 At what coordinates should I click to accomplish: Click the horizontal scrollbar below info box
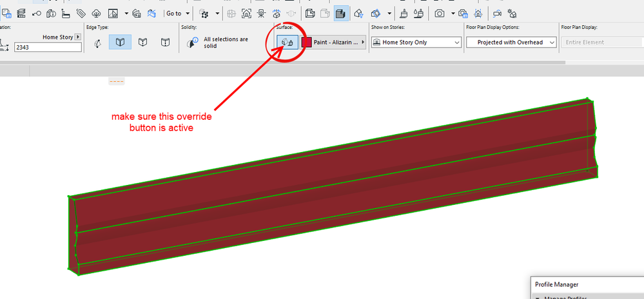[x=282, y=63]
